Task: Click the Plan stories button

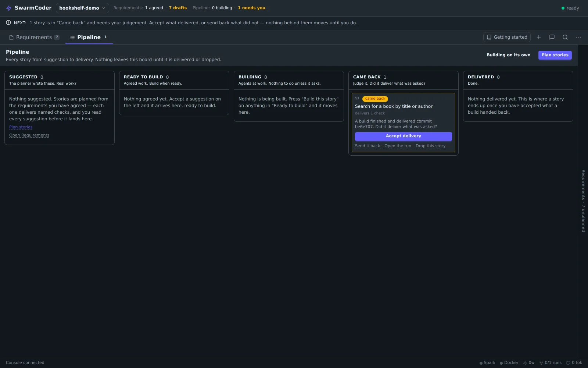Action: pos(555,55)
